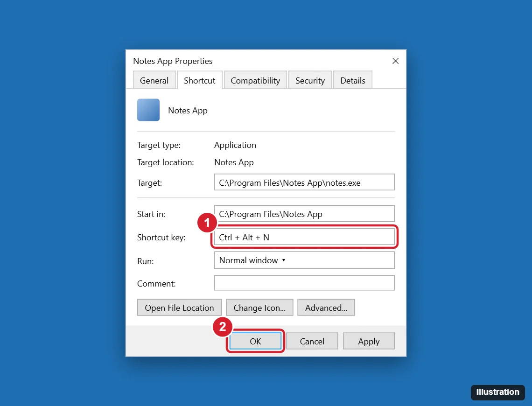Click the 'Start in:' label
532x406 pixels.
151,214
